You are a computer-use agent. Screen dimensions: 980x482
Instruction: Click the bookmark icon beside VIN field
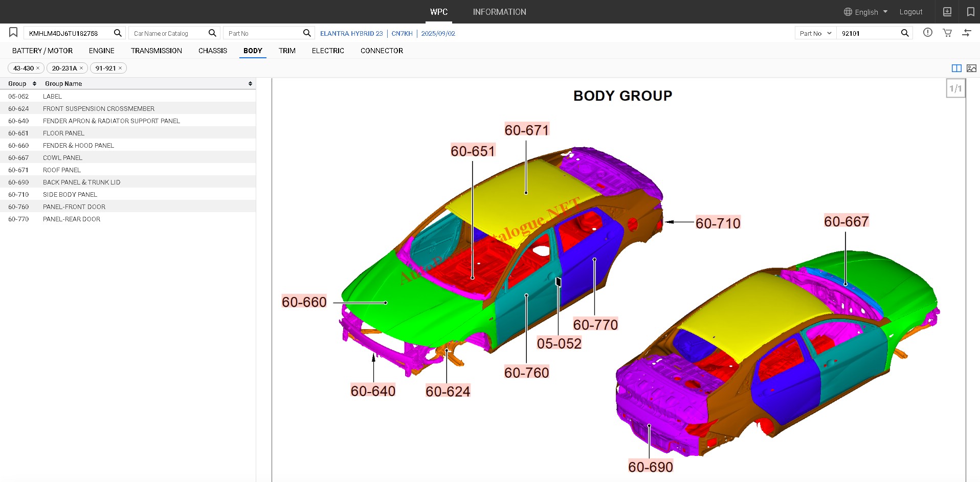[13, 33]
